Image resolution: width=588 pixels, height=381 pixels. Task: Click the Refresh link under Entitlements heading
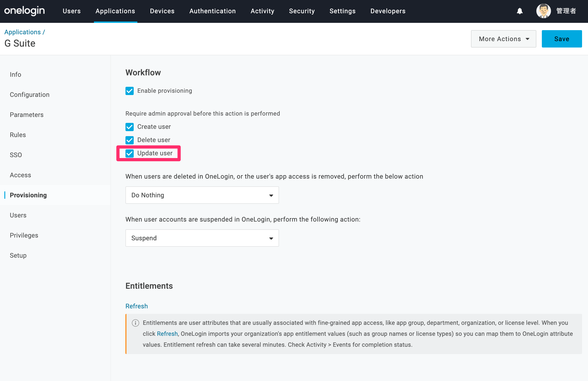pyautogui.click(x=137, y=306)
